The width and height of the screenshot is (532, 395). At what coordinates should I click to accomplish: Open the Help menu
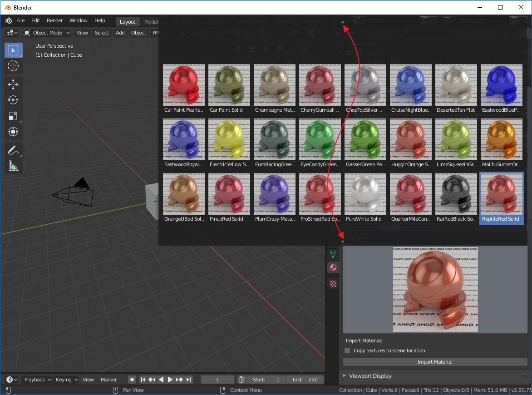pyautogui.click(x=100, y=21)
